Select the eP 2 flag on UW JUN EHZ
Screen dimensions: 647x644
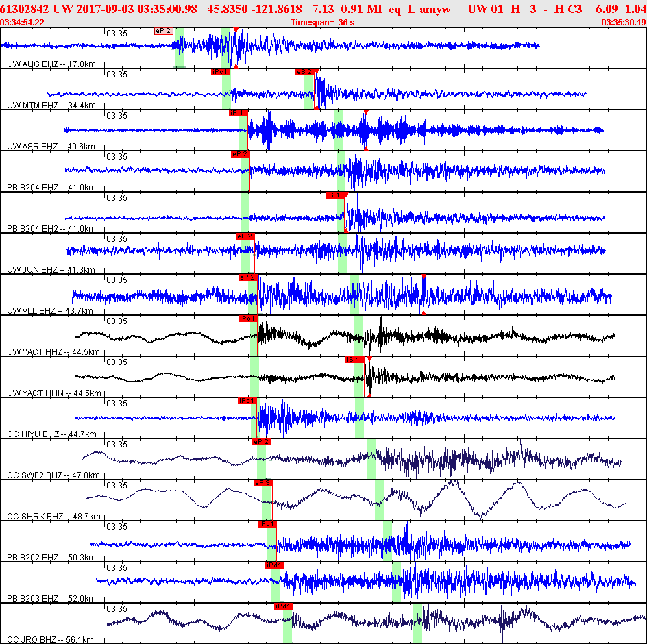click(x=245, y=236)
